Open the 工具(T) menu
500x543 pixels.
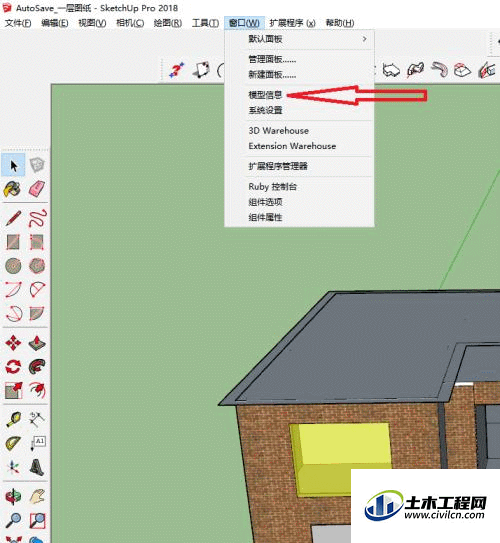206,23
